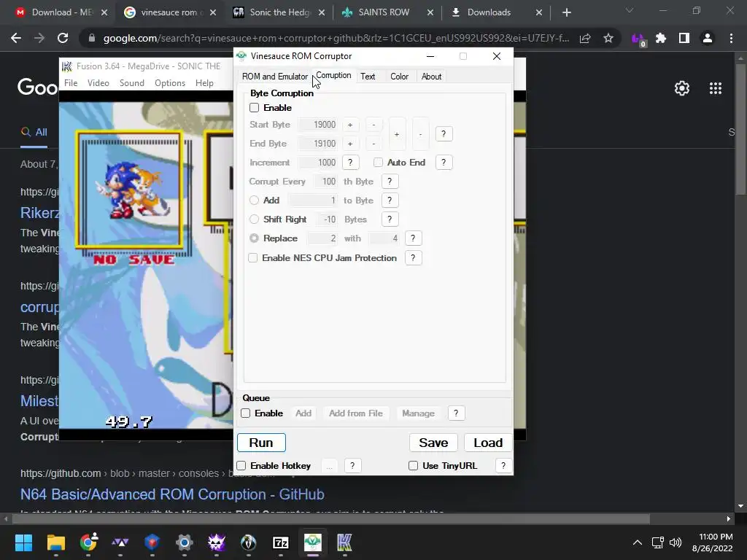This screenshot has width=747, height=560.
Task: Bookmark this page with star icon
Action: click(608, 38)
